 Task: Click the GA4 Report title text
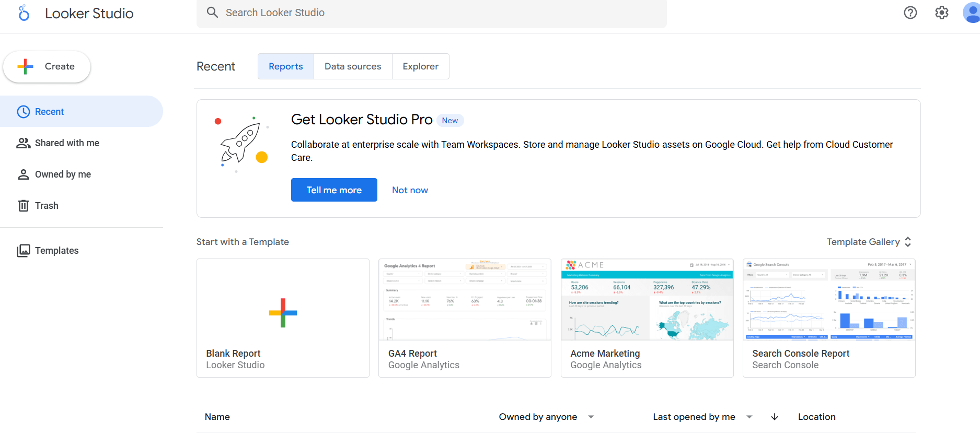click(x=412, y=354)
